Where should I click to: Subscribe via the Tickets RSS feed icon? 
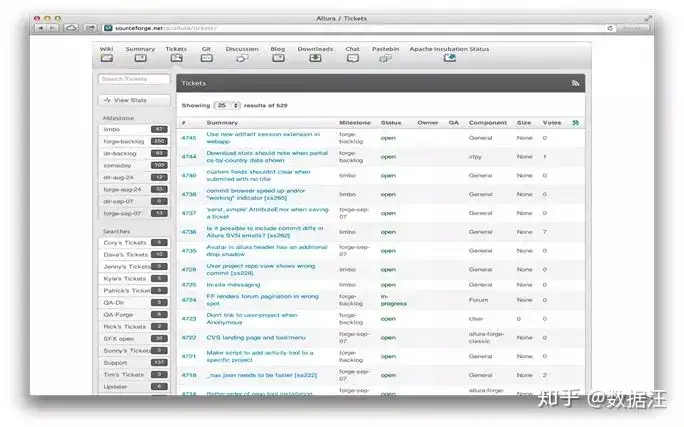pos(575,83)
